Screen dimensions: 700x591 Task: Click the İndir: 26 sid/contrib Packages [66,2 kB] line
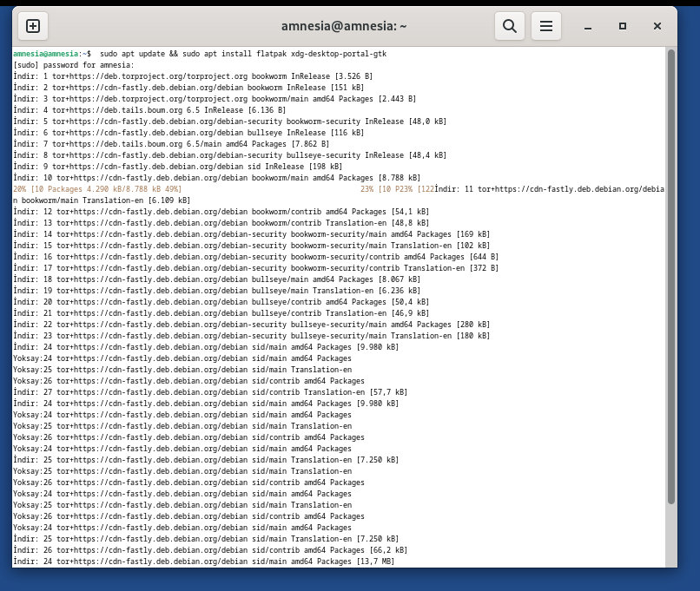[x=210, y=550]
